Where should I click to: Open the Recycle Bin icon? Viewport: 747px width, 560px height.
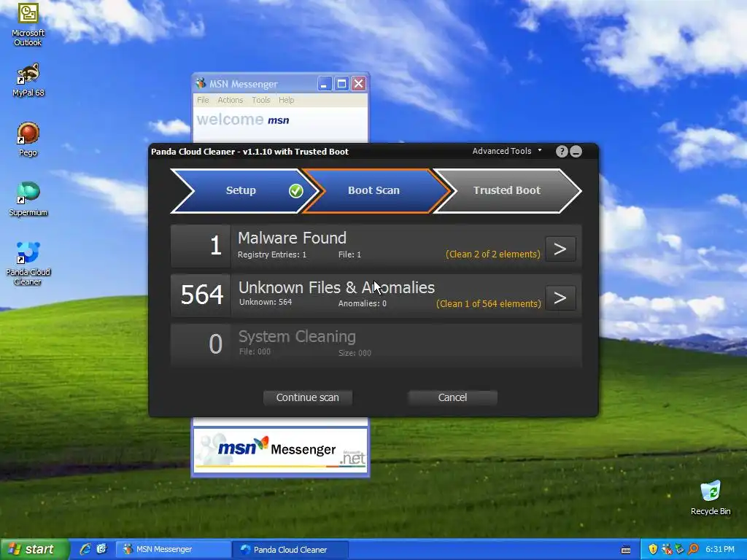[711, 497]
